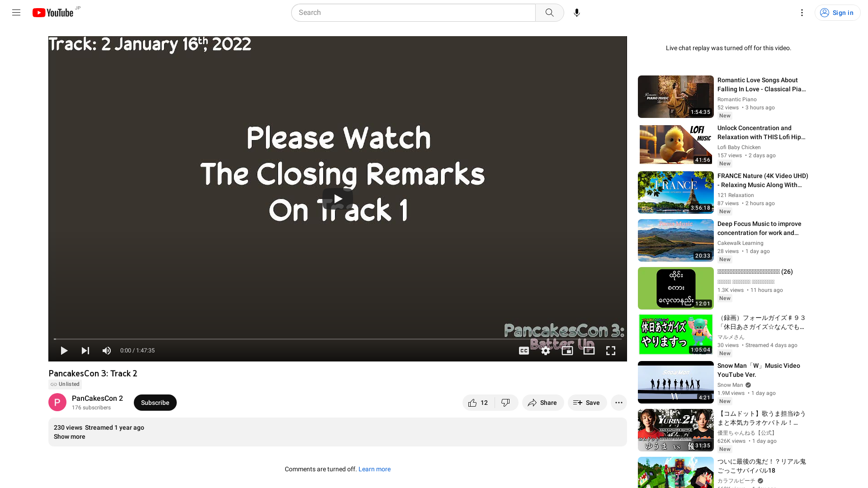Click Snow Man channel name
This screenshot has height=488, width=868.
(x=730, y=385)
